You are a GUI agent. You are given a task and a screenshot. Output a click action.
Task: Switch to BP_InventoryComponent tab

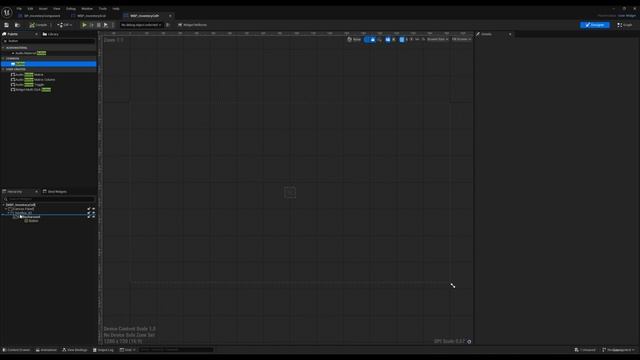click(39, 16)
